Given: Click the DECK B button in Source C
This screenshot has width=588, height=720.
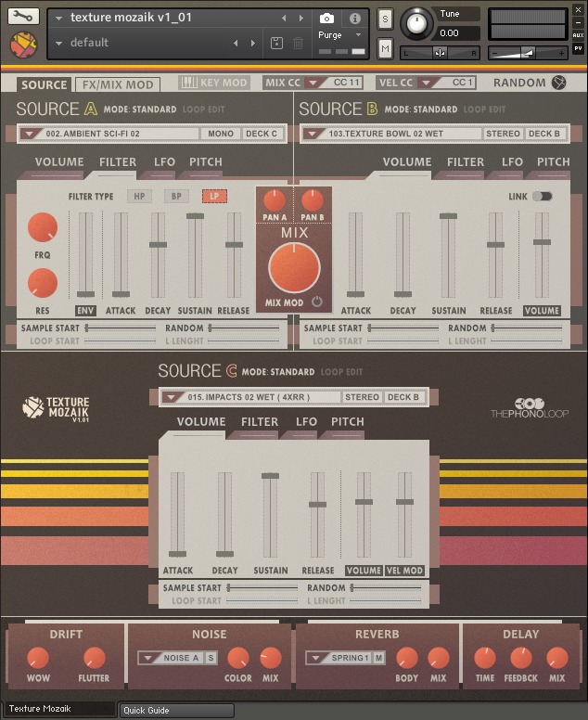Looking at the screenshot, I should pyautogui.click(x=403, y=397).
